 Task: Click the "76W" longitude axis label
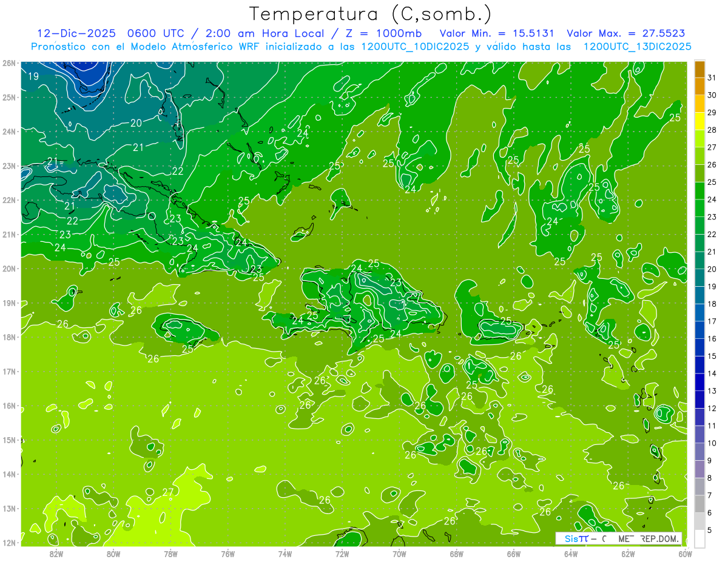[228, 554]
